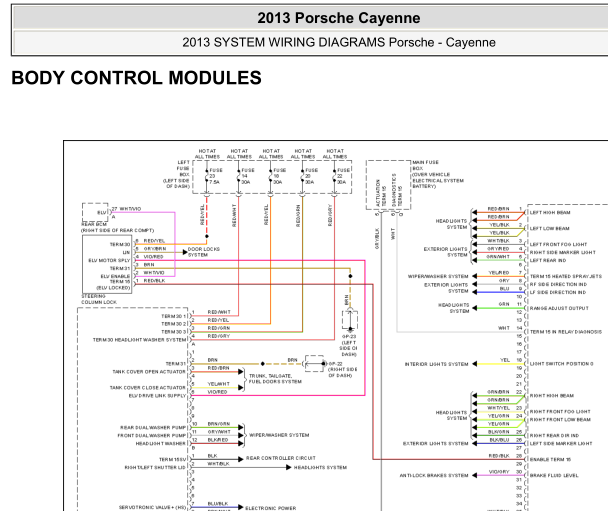Click the 'TANK COVER CLOSE ACTUATOR' label
The height and width of the screenshot is (511, 608).
[x=148, y=387]
